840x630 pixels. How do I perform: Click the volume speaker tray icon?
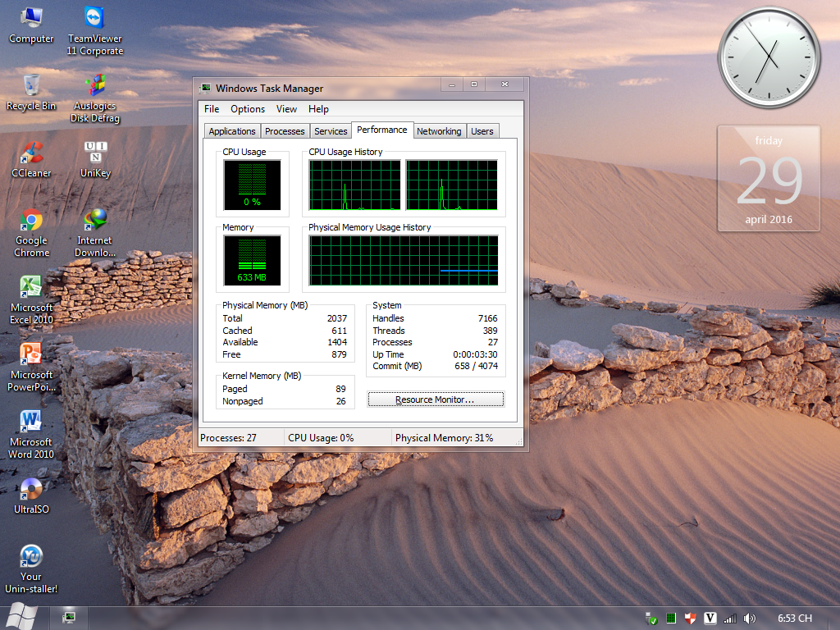point(749,619)
